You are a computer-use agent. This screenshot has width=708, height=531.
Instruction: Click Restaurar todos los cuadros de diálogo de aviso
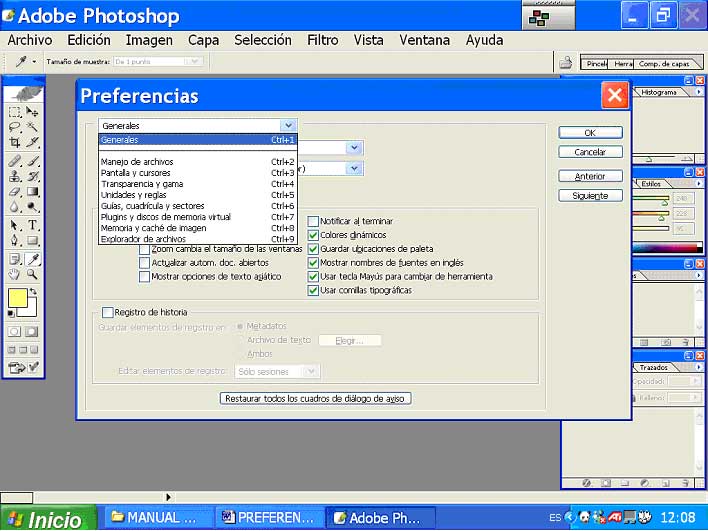(x=315, y=399)
